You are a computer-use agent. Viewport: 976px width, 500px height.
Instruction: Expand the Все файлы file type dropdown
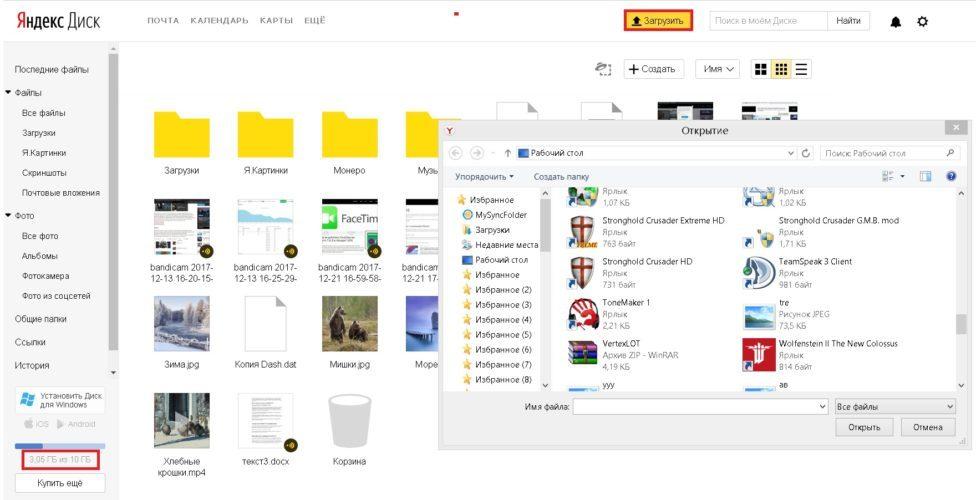894,407
